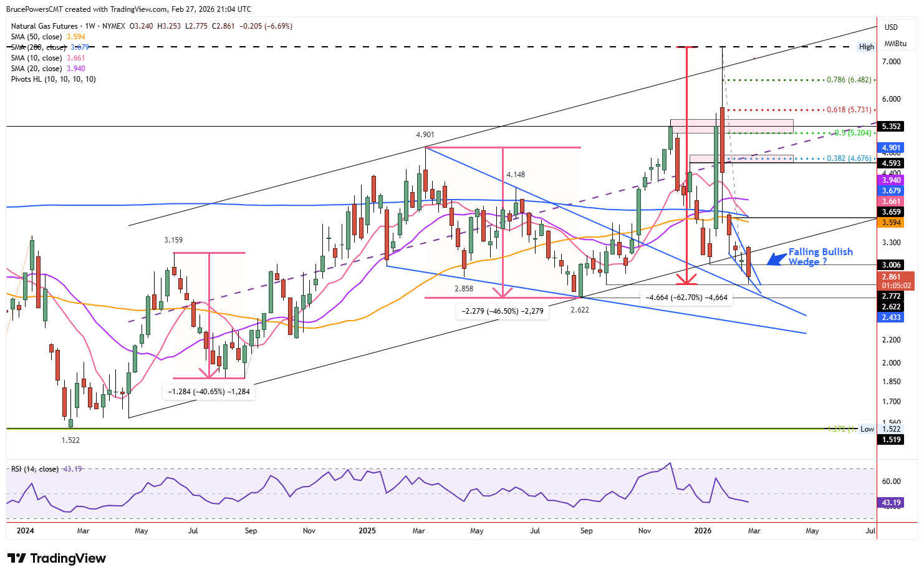Click the MMBtu unit label

click(895, 44)
